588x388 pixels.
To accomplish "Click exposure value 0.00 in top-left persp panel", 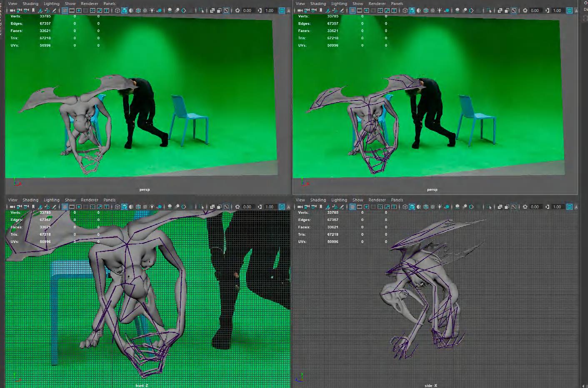I will tap(248, 10).
